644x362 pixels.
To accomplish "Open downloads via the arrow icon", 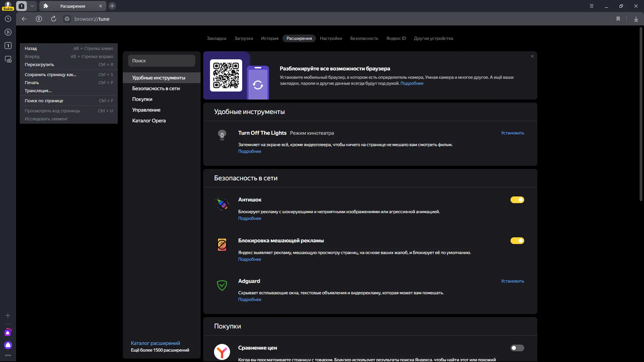I will pos(636,19).
